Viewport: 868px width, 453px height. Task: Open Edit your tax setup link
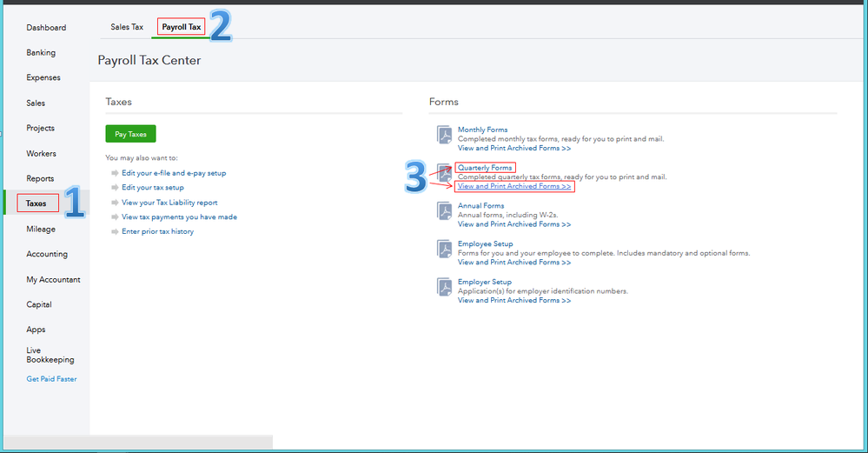(153, 187)
